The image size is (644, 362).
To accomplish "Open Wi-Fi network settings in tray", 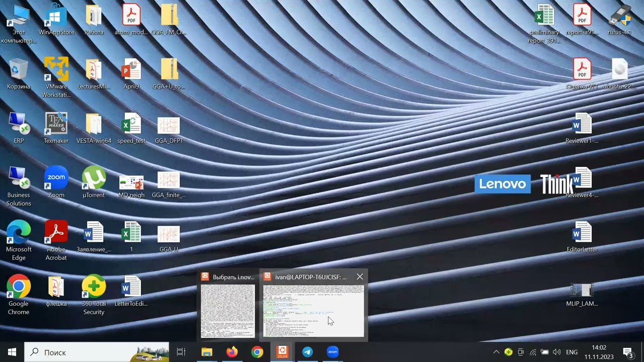I will pyautogui.click(x=533, y=352).
